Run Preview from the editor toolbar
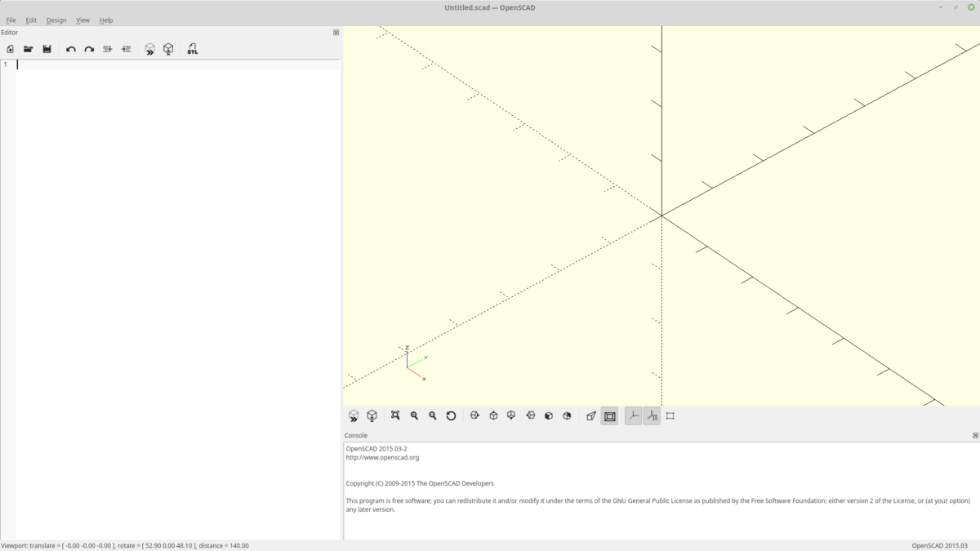 (x=149, y=49)
